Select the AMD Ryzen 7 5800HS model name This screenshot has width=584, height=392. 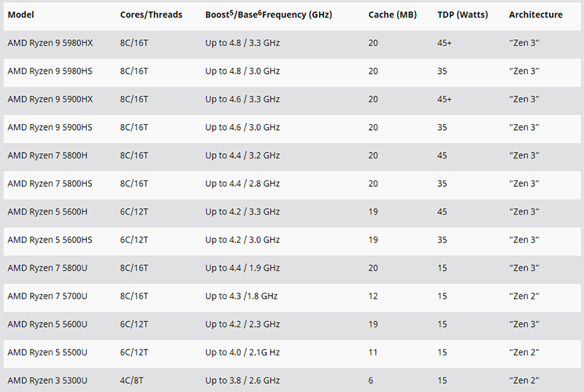[50, 183]
